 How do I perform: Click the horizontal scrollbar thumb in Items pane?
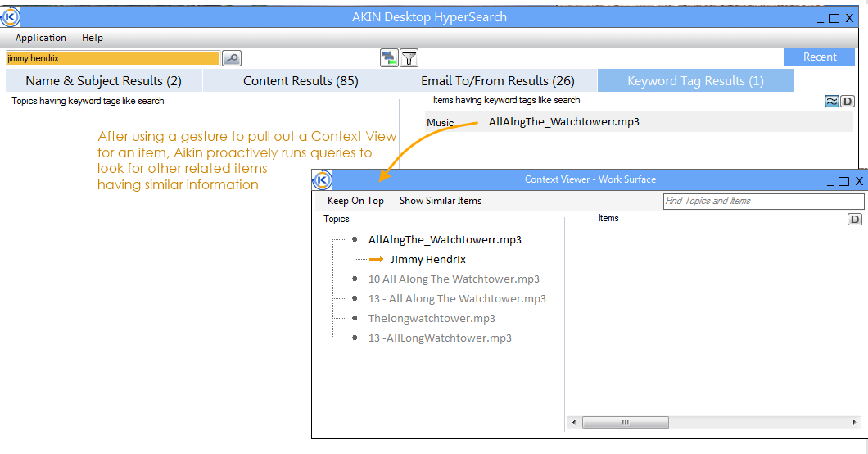click(625, 422)
